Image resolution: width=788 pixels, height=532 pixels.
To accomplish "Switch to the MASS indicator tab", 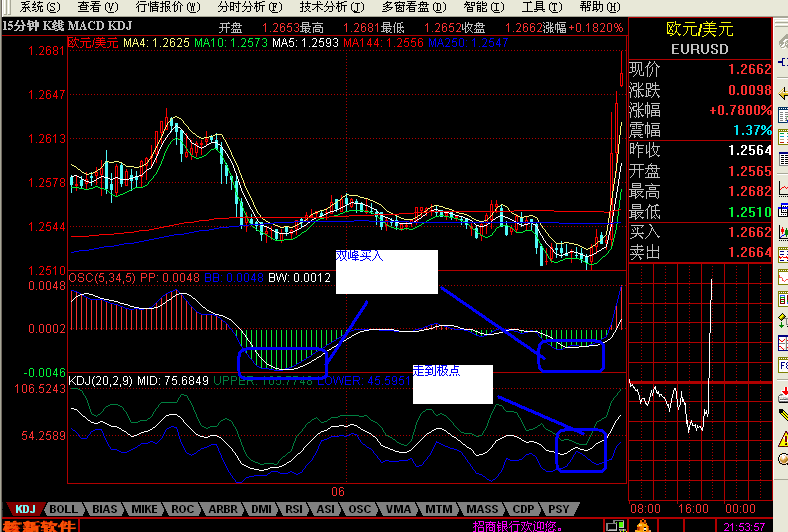I will tap(481, 509).
